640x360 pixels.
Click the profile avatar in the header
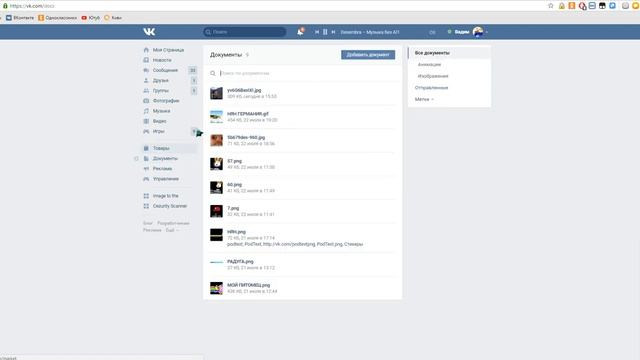click(x=478, y=31)
